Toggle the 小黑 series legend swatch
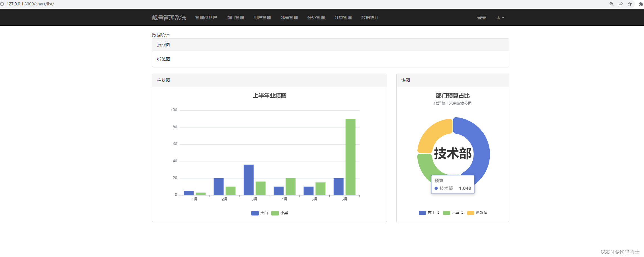The width and height of the screenshot is (644, 257). pyautogui.click(x=275, y=213)
